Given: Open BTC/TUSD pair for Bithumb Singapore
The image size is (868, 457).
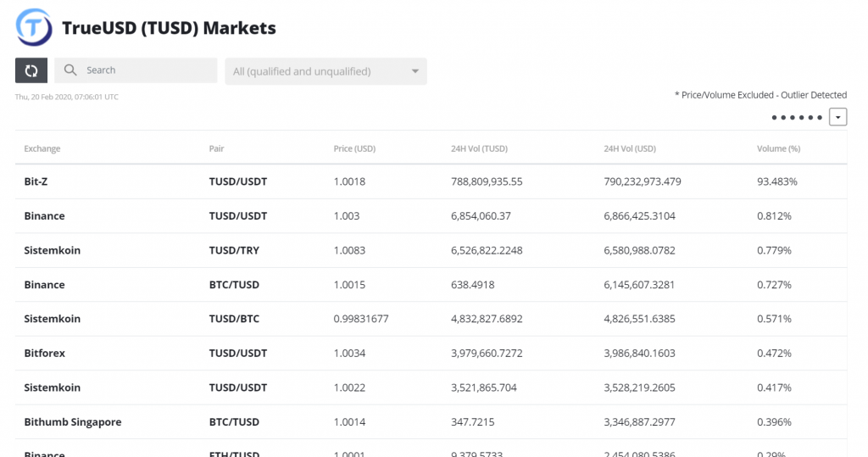Looking at the screenshot, I should (x=234, y=422).
